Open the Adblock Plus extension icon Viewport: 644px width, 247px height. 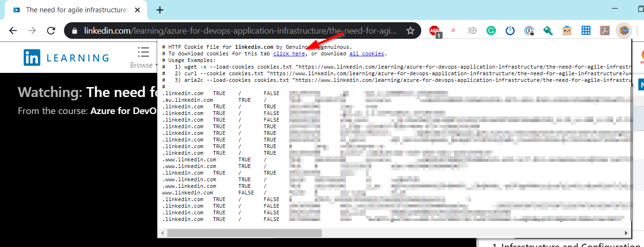(435, 31)
